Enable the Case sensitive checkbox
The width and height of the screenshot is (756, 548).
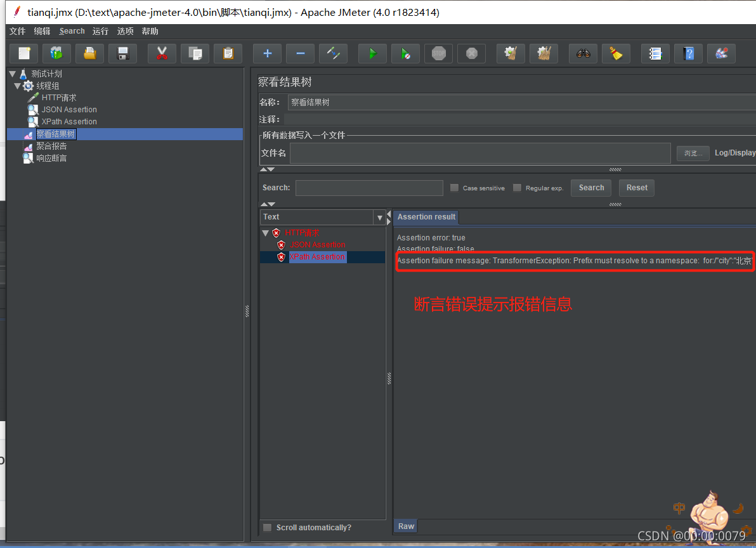(x=454, y=188)
